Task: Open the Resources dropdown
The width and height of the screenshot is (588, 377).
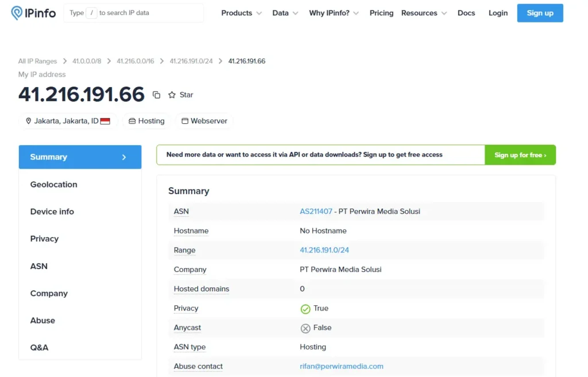Action: [x=424, y=13]
